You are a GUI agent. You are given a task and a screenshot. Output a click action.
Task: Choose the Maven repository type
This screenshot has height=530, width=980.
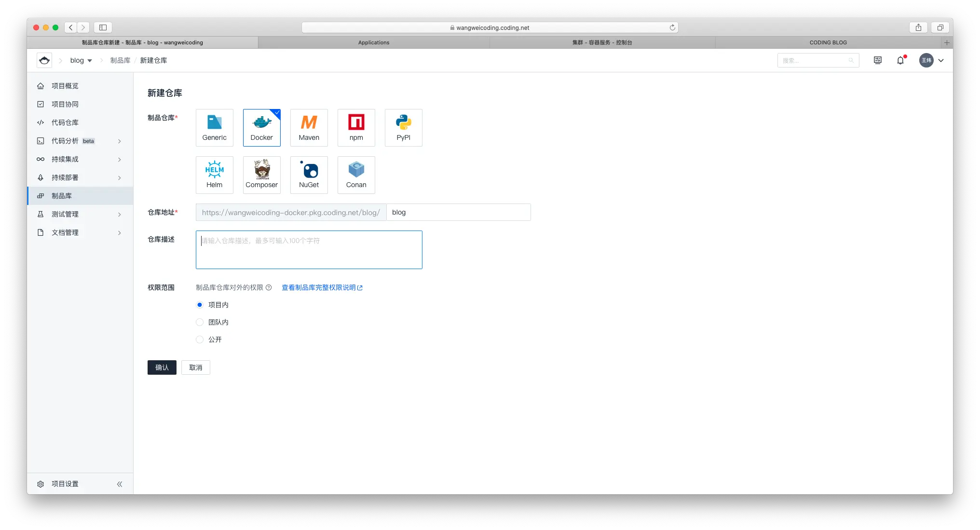309,127
